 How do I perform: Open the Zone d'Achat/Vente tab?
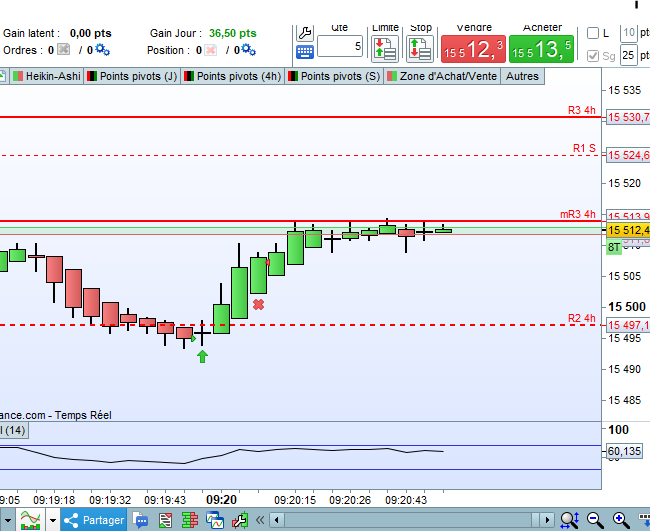442,76
